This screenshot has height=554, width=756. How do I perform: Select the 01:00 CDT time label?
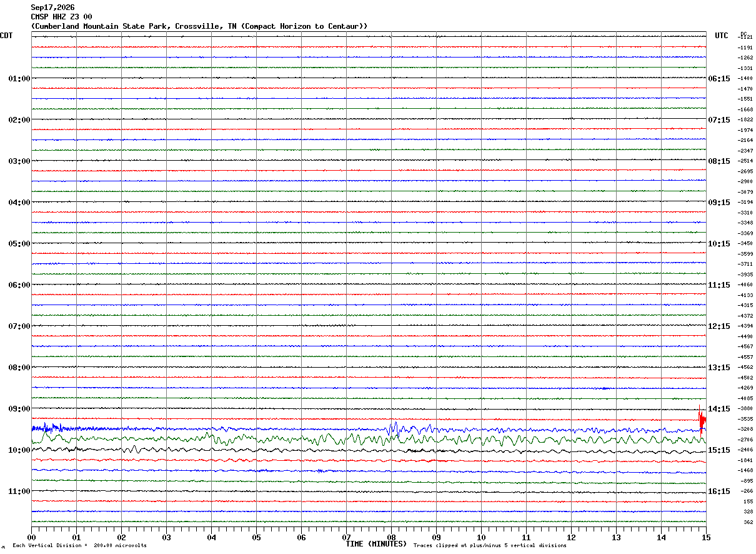point(19,79)
